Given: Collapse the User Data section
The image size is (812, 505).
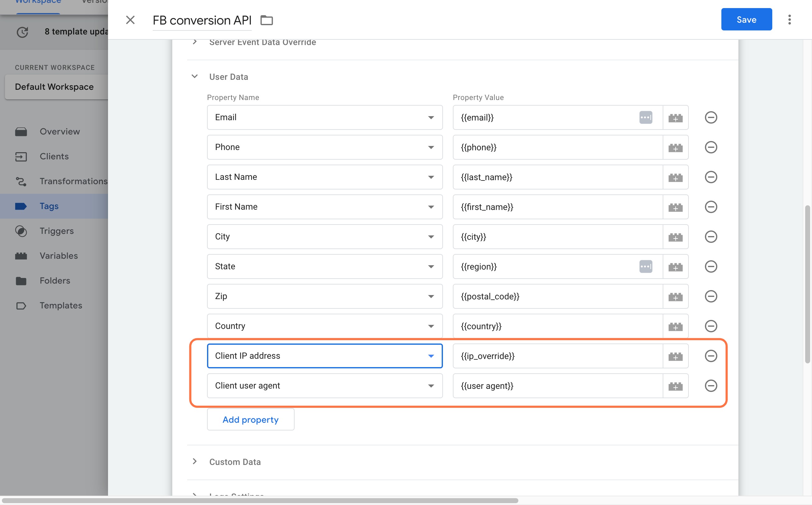Looking at the screenshot, I should click(195, 76).
